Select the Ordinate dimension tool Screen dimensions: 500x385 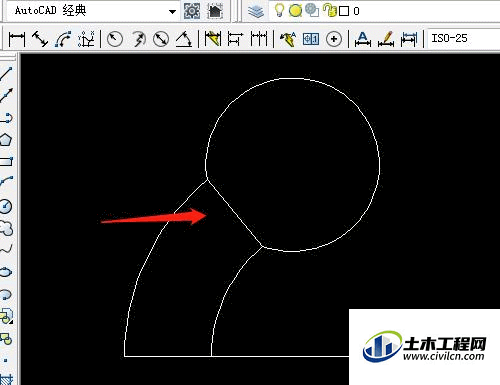tap(86, 39)
